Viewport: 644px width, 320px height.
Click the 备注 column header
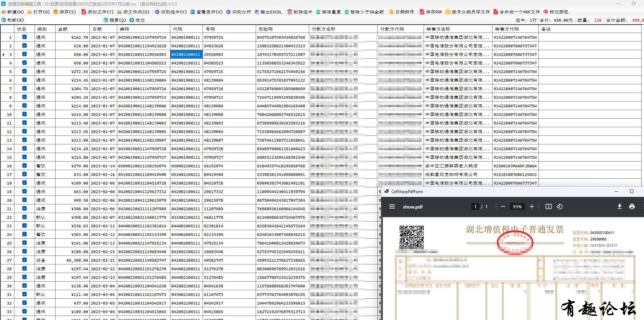click(591, 29)
